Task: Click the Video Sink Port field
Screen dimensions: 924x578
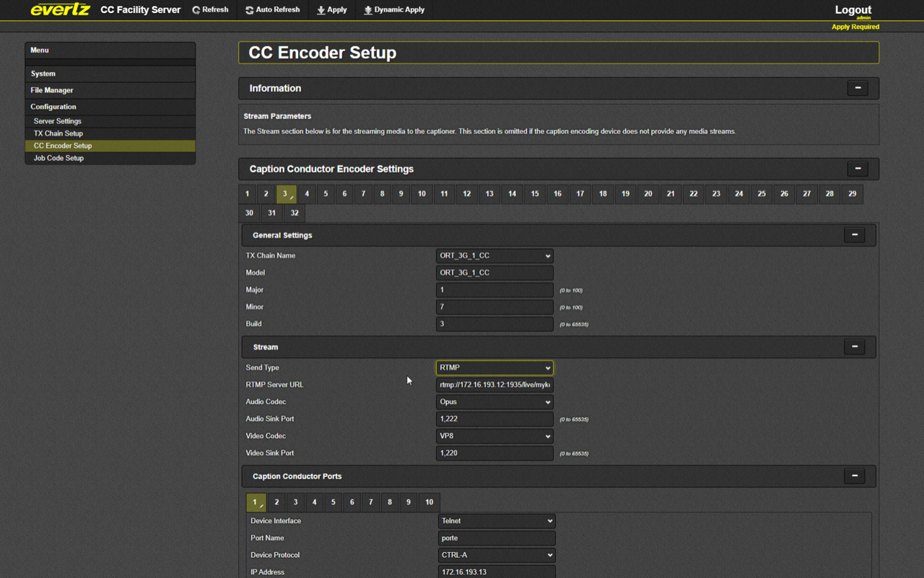Action: tap(494, 453)
